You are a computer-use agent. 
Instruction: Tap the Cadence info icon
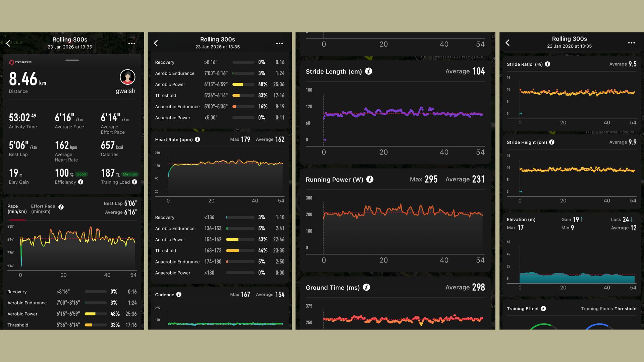coord(179,295)
